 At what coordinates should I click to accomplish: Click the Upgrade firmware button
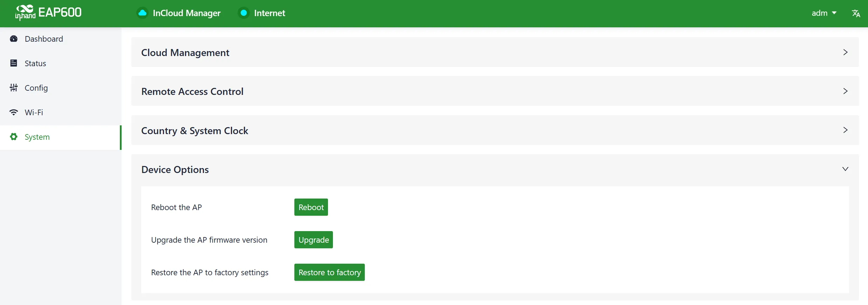pyautogui.click(x=313, y=240)
